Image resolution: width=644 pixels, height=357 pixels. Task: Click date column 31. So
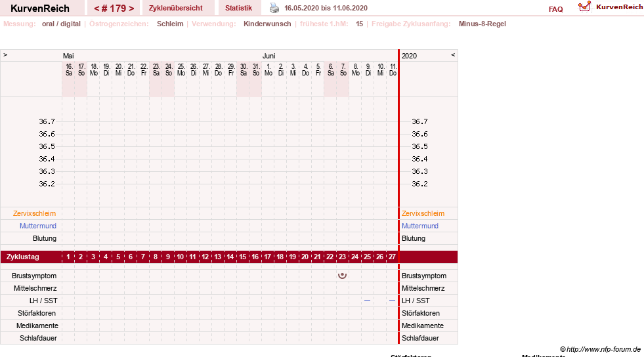(256, 70)
